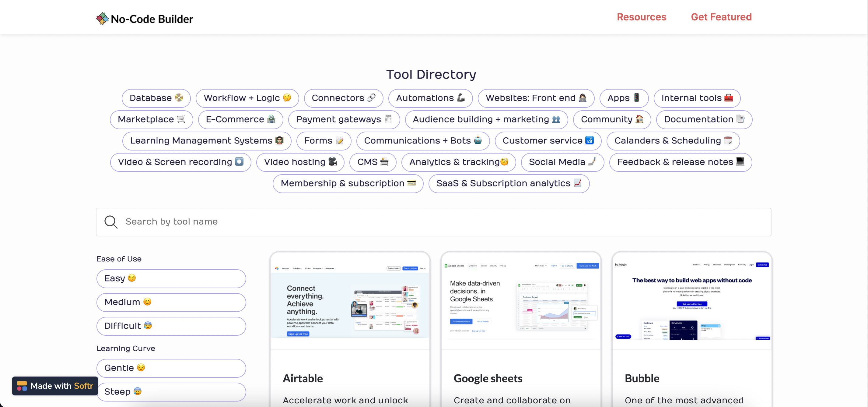
Task: Enable the Steep learning curve filter
Action: point(171,392)
